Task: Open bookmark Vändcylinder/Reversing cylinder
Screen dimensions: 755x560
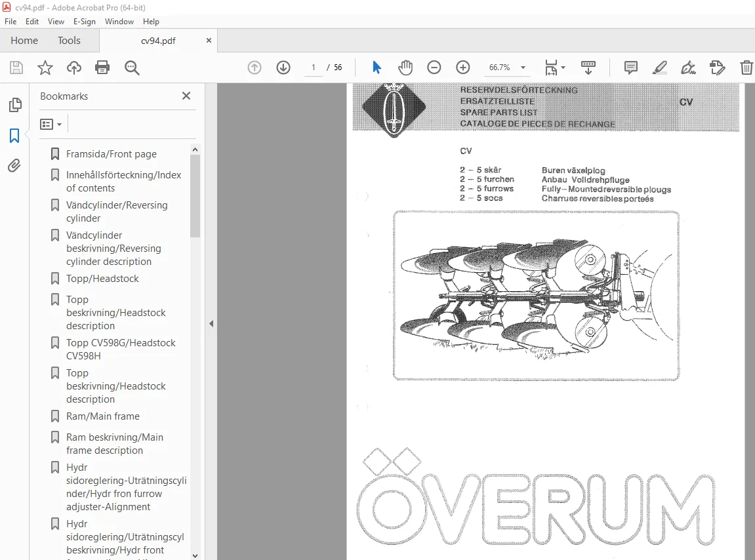Action: 117,212
